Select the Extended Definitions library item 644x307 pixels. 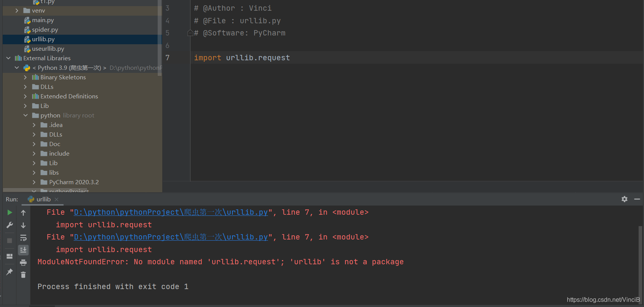point(69,96)
